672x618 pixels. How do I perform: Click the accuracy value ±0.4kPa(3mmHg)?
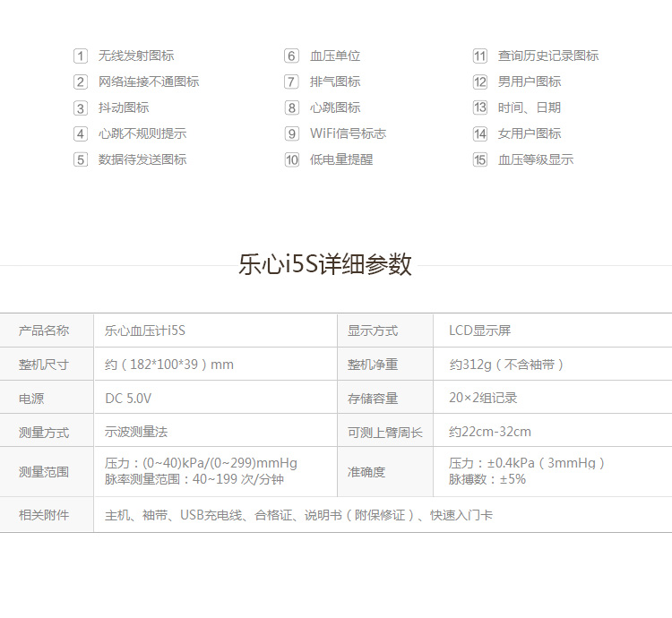pos(546,463)
